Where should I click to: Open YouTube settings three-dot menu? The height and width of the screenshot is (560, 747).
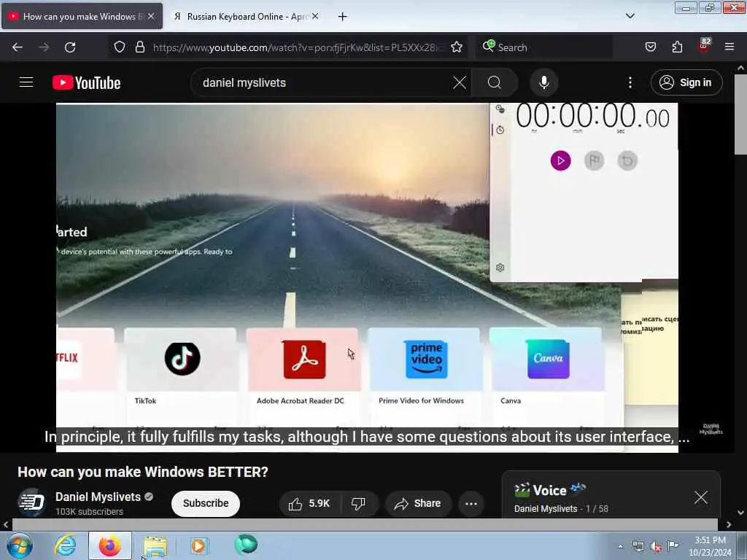pyautogui.click(x=630, y=82)
